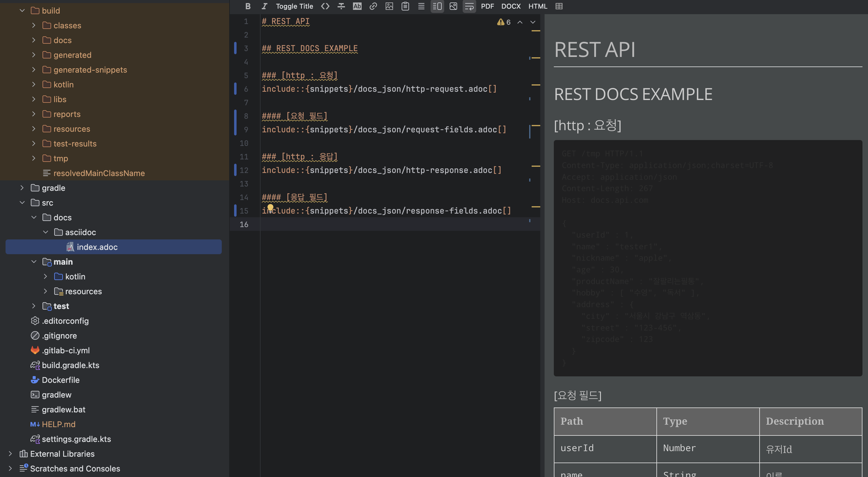Click the monospace code brackets icon

[x=325, y=6]
